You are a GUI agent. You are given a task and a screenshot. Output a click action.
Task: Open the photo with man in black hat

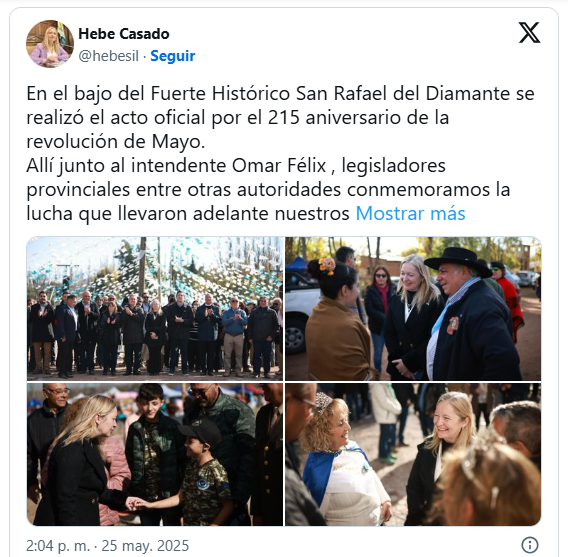pyautogui.click(x=413, y=309)
